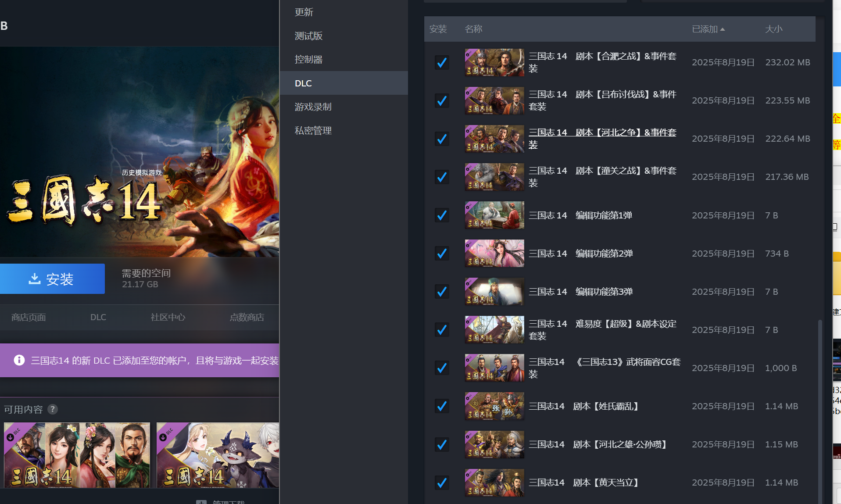The width and height of the screenshot is (841, 504).
Task: Click size value 232.02 MB
Action: (787, 62)
